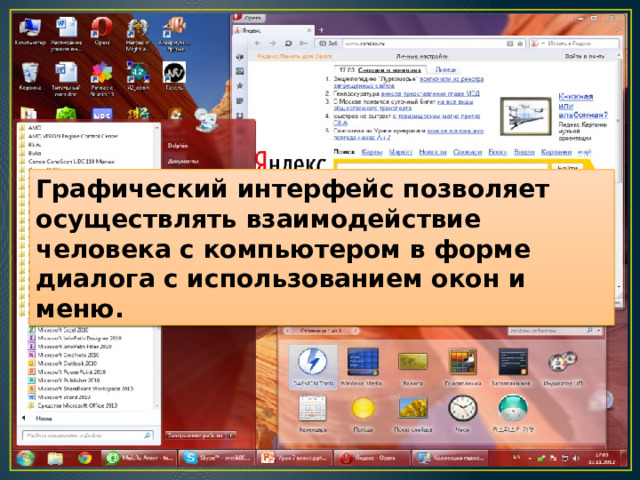The width and height of the screenshot is (640, 480).
Task: Select the teal dome gadget in gallery
Action: pos(513,413)
